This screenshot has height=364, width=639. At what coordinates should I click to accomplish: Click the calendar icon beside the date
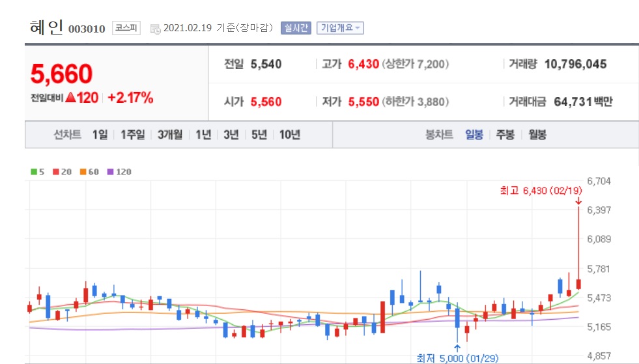[155, 29]
